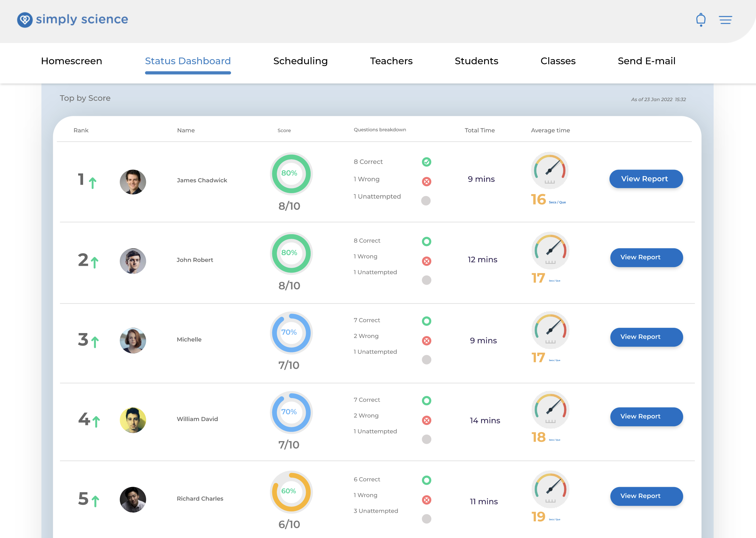View report for William David
The width and height of the screenshot is (756, 538).
646,416
